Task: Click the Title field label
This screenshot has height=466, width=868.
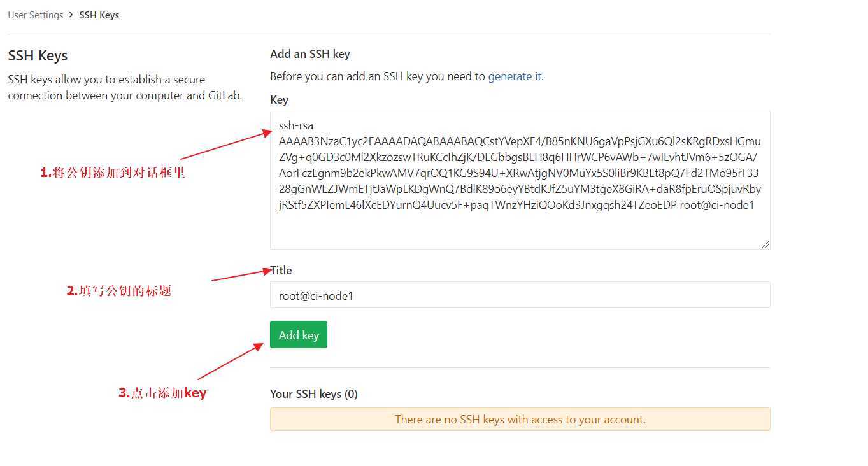Action: pyautogui.click(x=281, y=271)
